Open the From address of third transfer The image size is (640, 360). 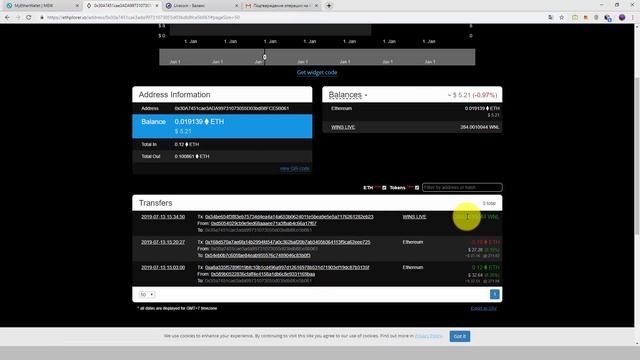(x=262, y=274)
